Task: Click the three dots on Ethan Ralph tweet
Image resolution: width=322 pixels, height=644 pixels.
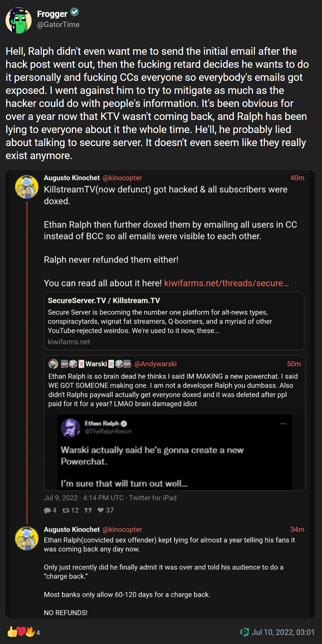Action: point(283,424)
